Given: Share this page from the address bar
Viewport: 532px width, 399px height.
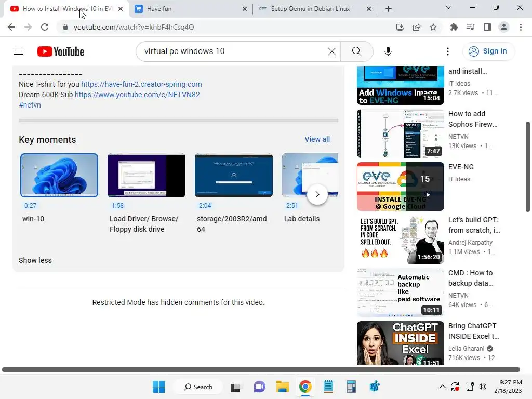Looking at the screenshot, I should 417,27.
